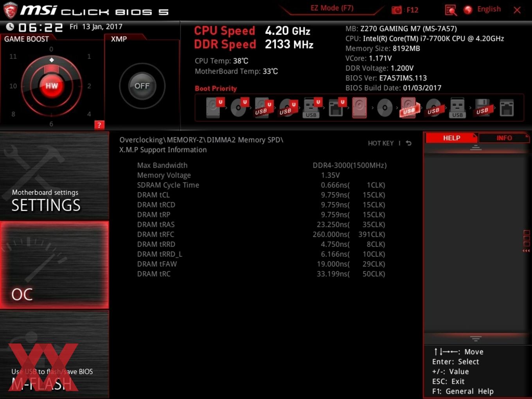
Task: Open the M-FLASH BIOS flash panel
Action: (x=54, y=354)
